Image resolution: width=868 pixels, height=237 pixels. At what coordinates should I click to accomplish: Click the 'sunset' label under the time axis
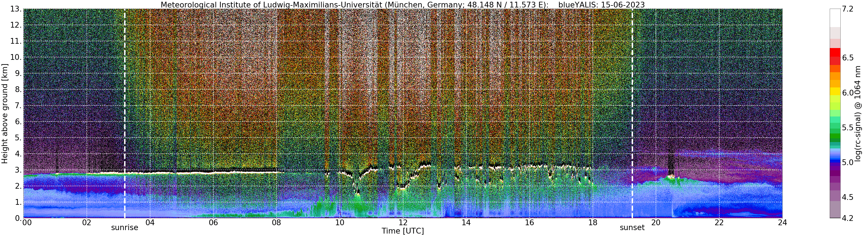[632, 228]
